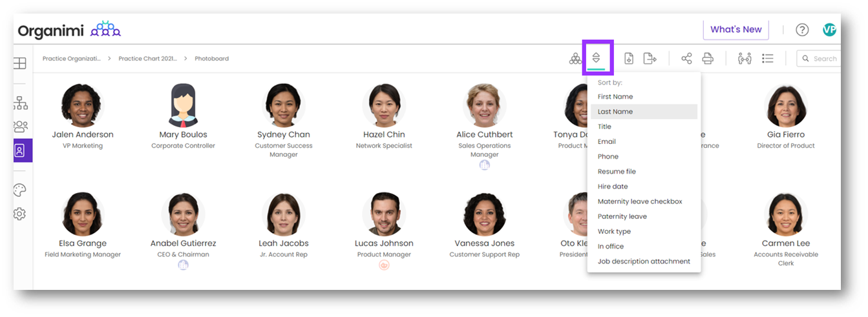Open the people roster icon in sidebar
The height and width of the screenshot is (317, 868).
(x=21, y=127)
